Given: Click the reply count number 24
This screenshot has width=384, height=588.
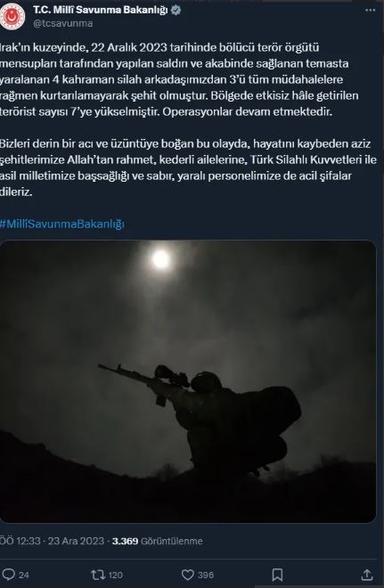Looking at the screenshot, I should coord(24,575).
